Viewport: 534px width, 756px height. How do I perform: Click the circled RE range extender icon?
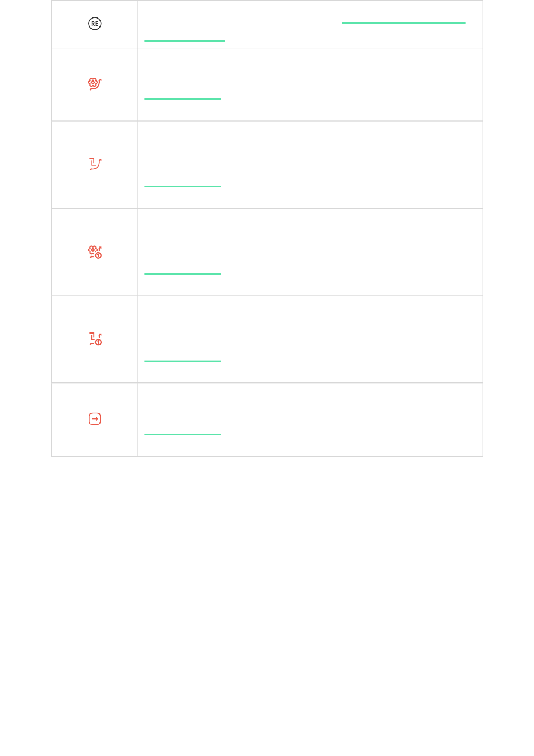[95, 24]
